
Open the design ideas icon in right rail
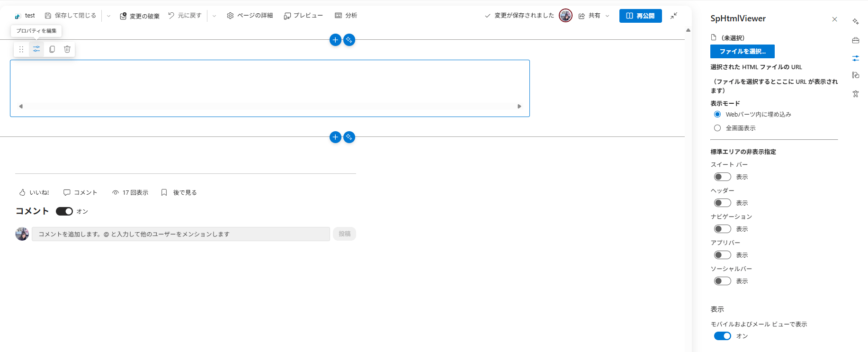pos(856,75)
